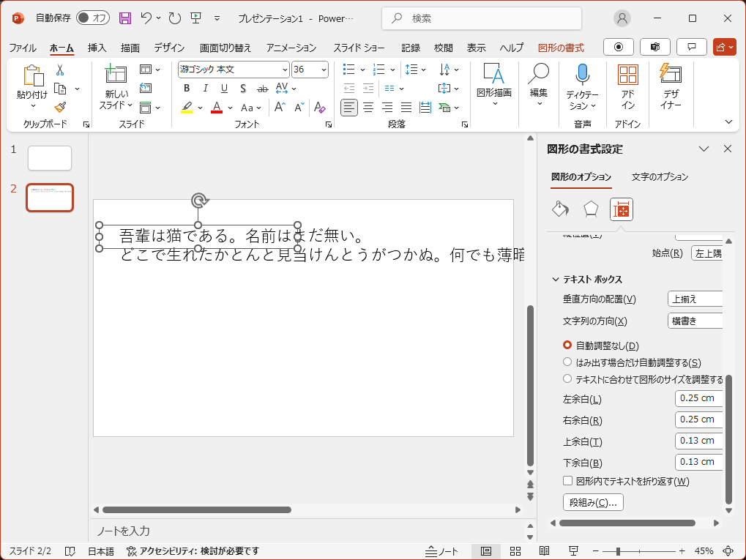Switch to 文字のオプション tab
The height and width of the screenshot is (560, 746).
coord(660,176)
